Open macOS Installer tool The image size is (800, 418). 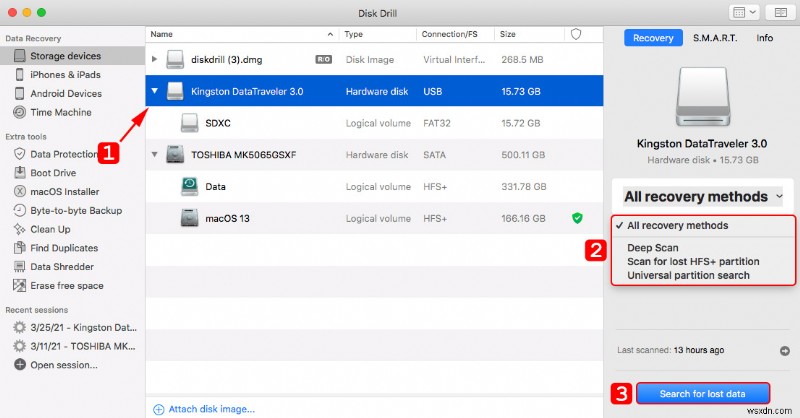click(65, 192)
